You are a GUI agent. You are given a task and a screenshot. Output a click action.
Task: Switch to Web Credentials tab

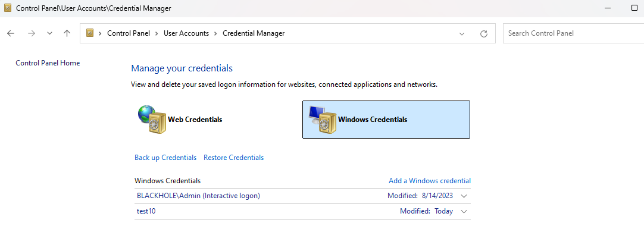[x=195, y=120]
